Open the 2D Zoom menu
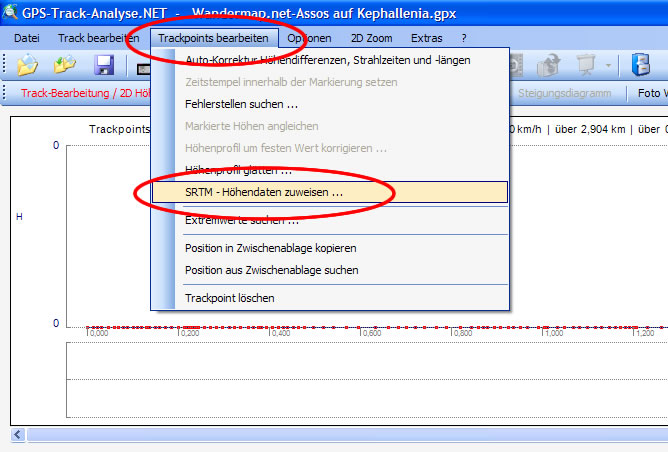 tap(372, 37)
